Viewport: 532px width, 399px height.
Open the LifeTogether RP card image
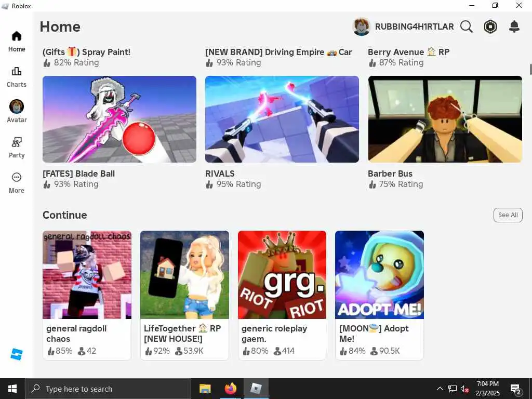[184, 275]
